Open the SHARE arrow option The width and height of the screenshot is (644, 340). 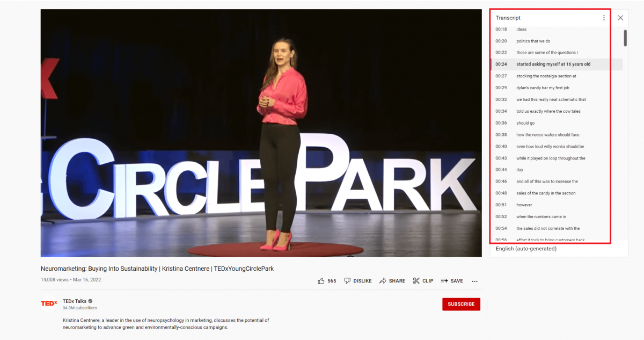click(392, 281)
